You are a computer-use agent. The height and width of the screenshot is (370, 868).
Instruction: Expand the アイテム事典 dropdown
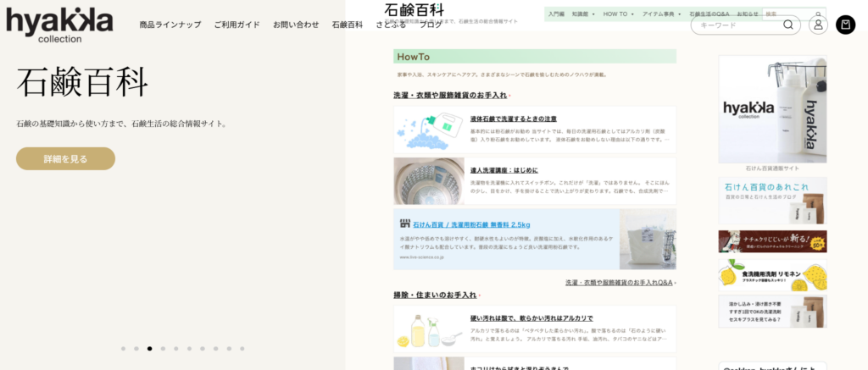coord(661,14)
